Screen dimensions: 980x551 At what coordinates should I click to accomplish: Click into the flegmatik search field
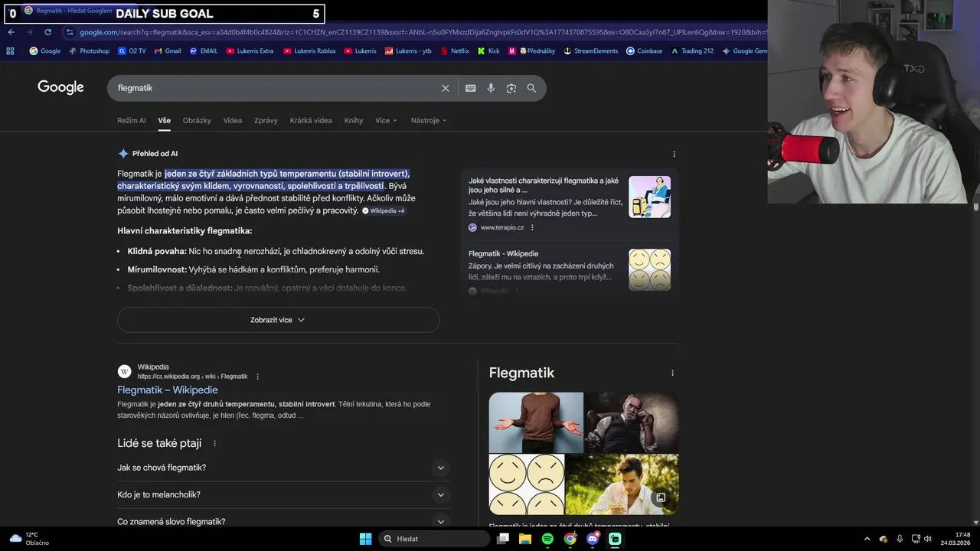pyautogui.click(x=276, y=88)
